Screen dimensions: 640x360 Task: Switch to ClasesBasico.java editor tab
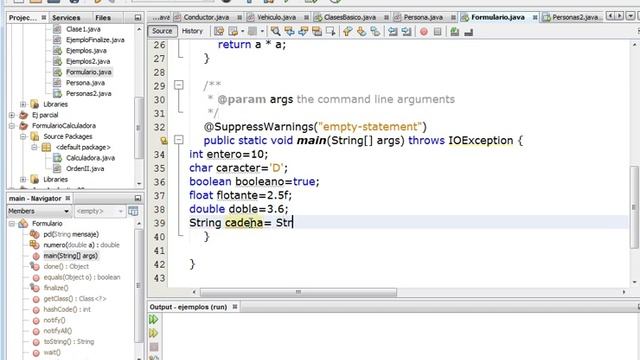pyautogui.click(x=349, y=17)
